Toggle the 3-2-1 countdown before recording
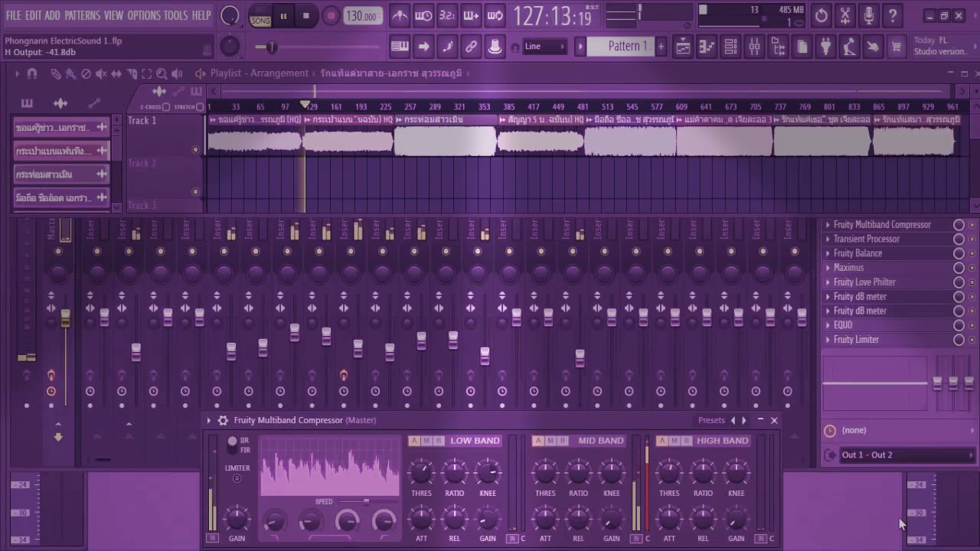980x551 pixels. click(x=447, y=15)
